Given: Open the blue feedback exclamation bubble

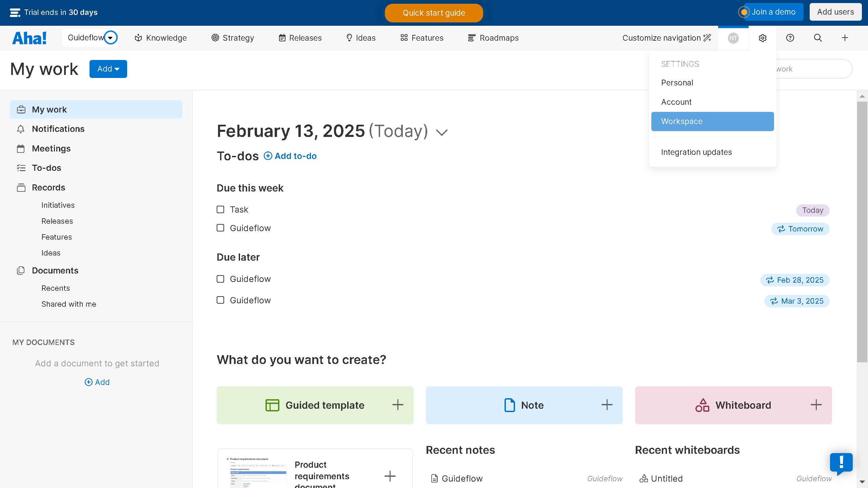Looking at the screenshot, I should click(841, 463).
